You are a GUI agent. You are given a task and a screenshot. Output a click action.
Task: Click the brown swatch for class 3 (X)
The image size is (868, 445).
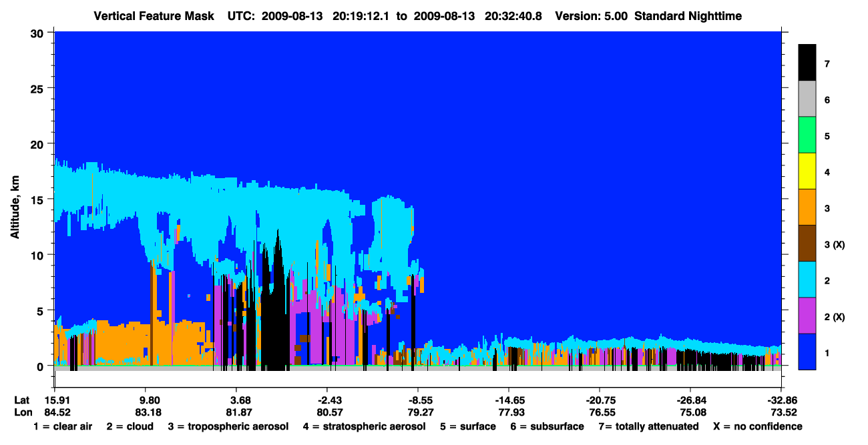click(807, 244)
